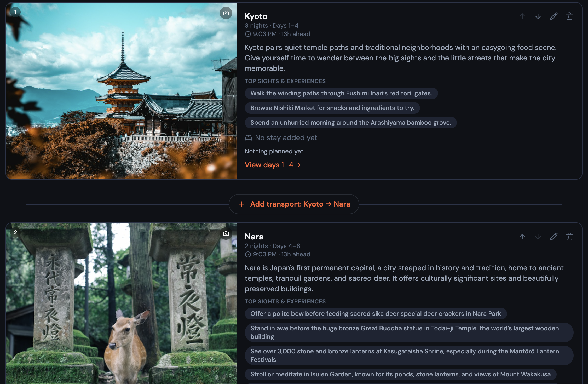The image size is (588, 384).
Task: Click '2 nights · Days 4–6' text
Action: tap(273, 246)
